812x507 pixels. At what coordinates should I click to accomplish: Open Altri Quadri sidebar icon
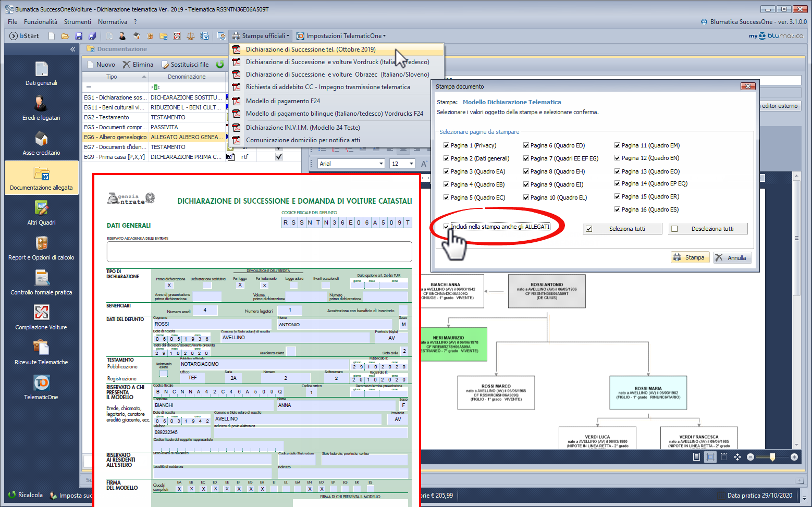point(41,208)
